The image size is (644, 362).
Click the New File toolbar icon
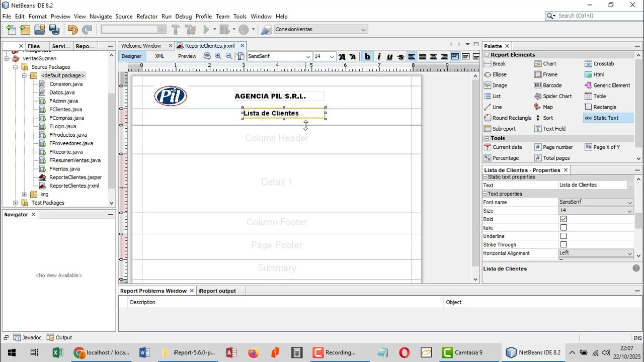[11, 30]
